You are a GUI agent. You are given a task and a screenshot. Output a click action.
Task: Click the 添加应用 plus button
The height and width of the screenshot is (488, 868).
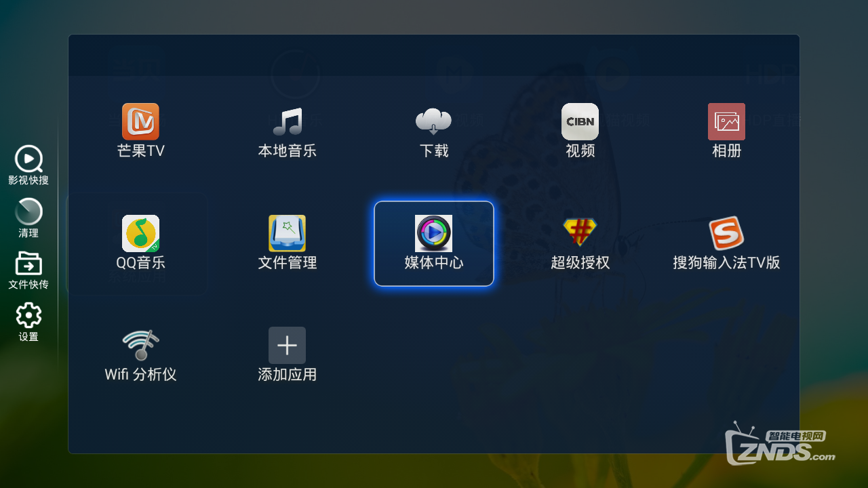287,345
